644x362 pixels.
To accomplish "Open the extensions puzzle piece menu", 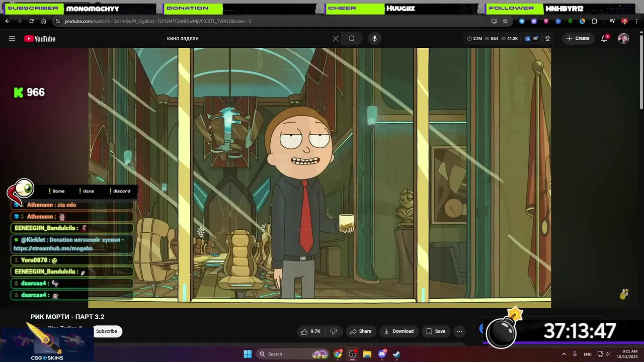I will (x=594, y=21).
